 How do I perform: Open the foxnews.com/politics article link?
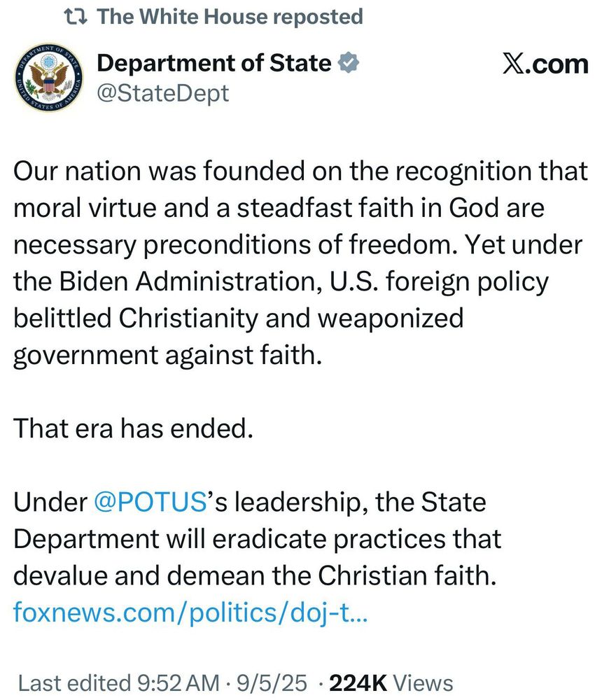pos(190,612)
